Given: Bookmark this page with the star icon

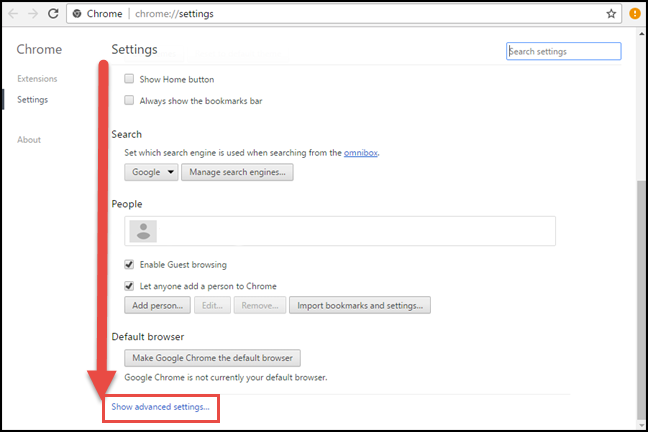Looking at the screenshot, I should (x=611, y=14).
